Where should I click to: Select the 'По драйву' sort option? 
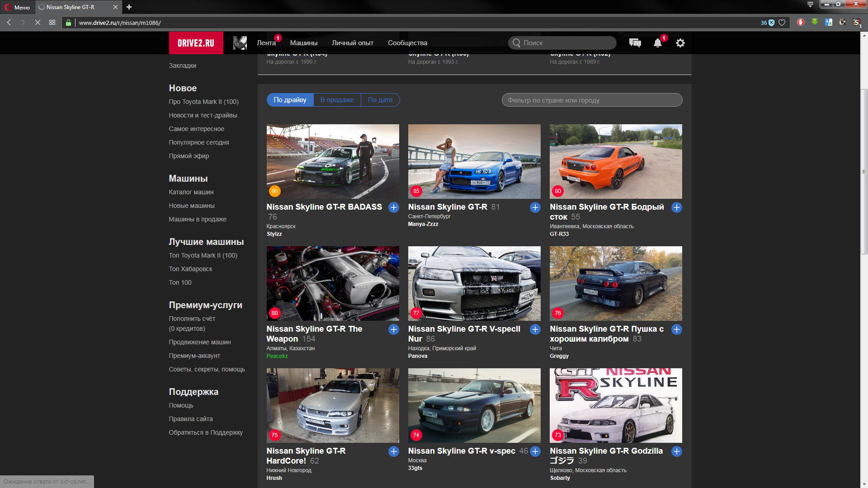[x=290, y=100]
